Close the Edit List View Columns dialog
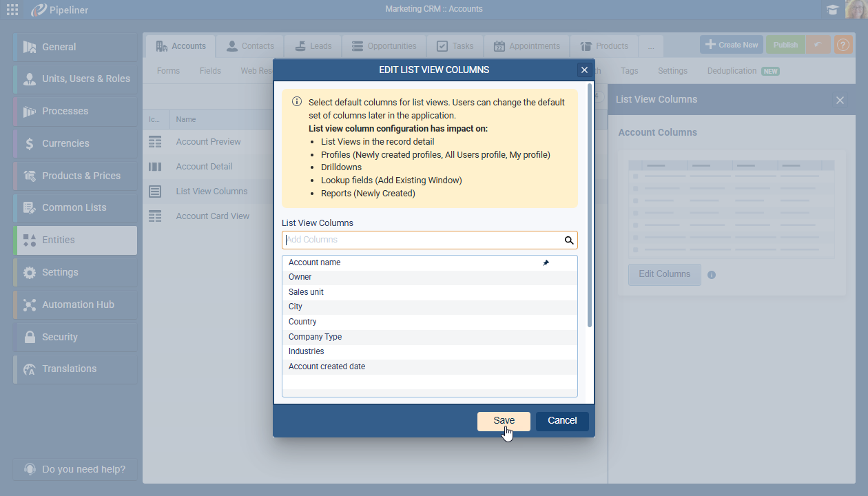Screen dimensions: 868x496 click(x=584, y=70)
